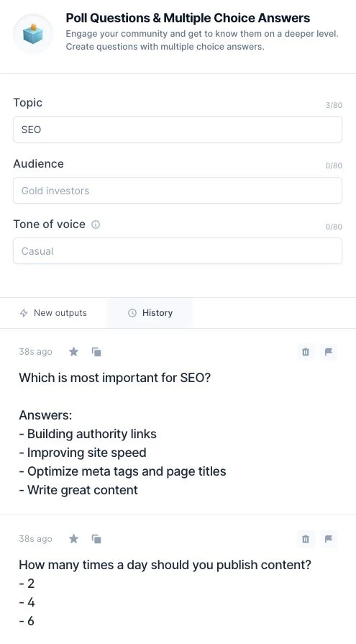Click the Tone of voice input field

tap(178, 251)
